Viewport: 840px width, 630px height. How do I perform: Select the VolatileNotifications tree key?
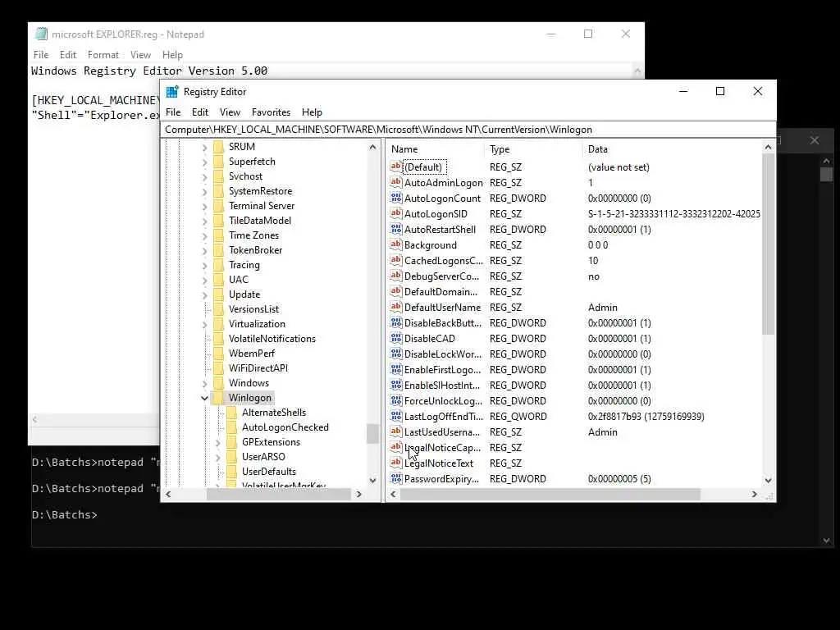(x=272, y=339)
